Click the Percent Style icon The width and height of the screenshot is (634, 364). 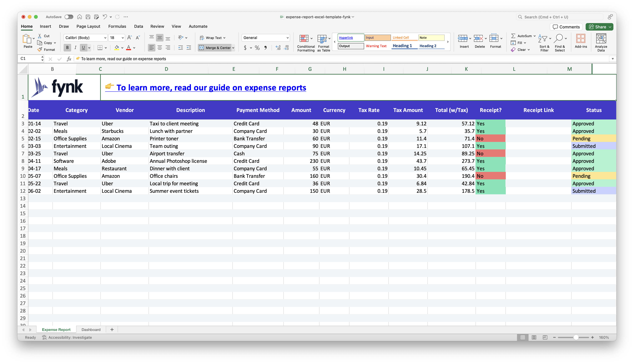(257, 48)
